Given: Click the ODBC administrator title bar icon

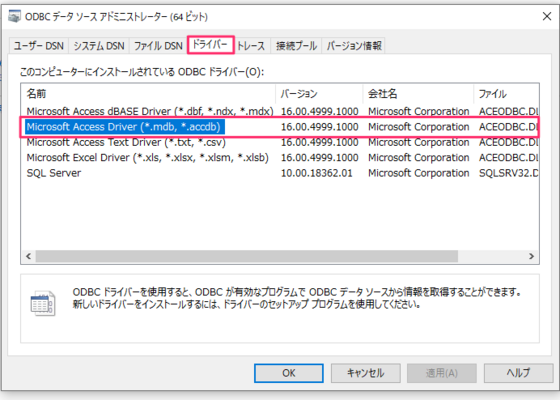Looking at the screenshot, I should tap(14, 16).
